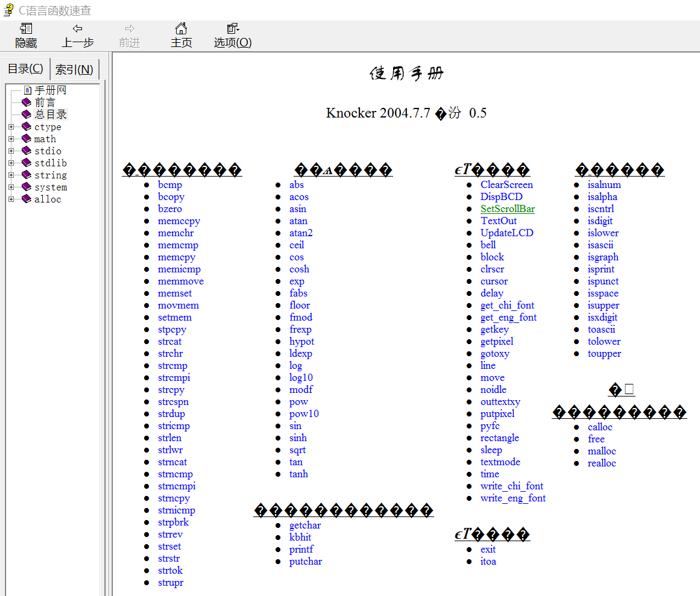Click the book icon beside alloc
This screenshot has height=596, width=700.
27,199
